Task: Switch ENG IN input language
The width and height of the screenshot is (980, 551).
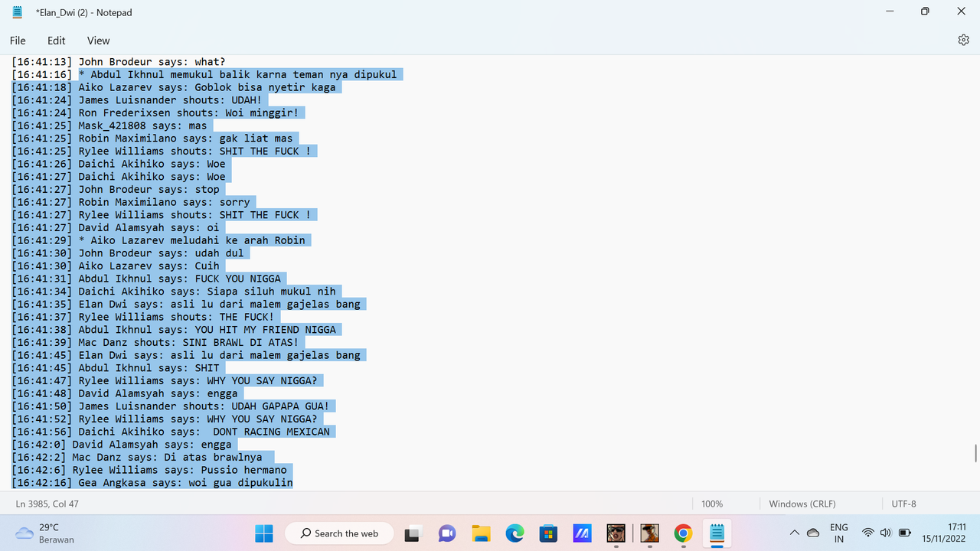Action: pyautogui.click(x=839, y=533)
